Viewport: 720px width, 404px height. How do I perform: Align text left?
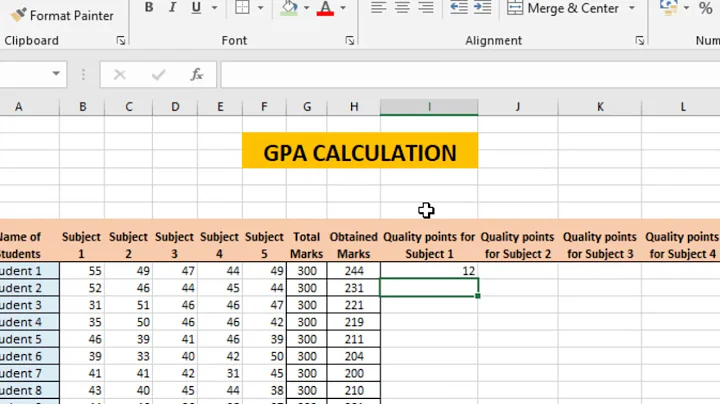pos(378,7)
